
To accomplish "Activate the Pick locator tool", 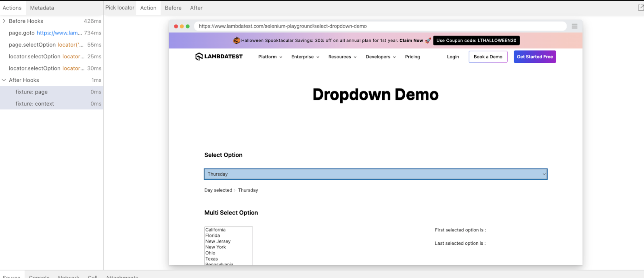I will click(x=120, y=7).
